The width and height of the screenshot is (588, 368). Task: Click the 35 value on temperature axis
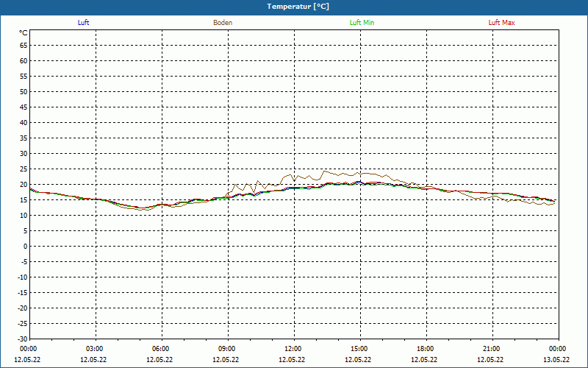point(24,138)
